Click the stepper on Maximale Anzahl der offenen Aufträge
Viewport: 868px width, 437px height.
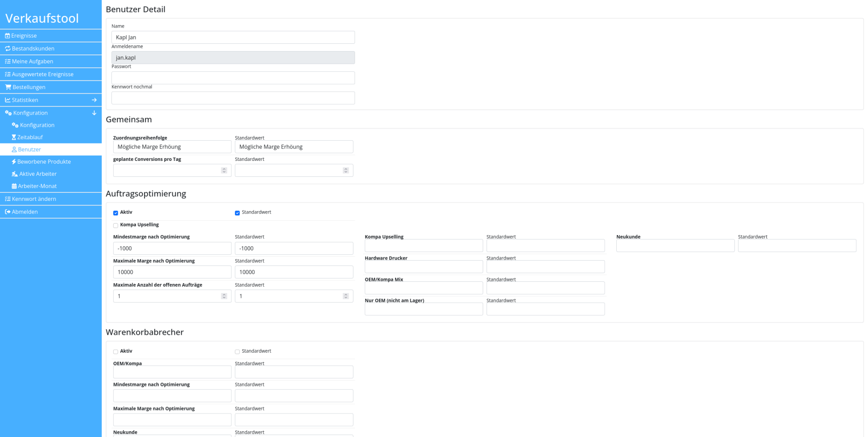point(224,296)
